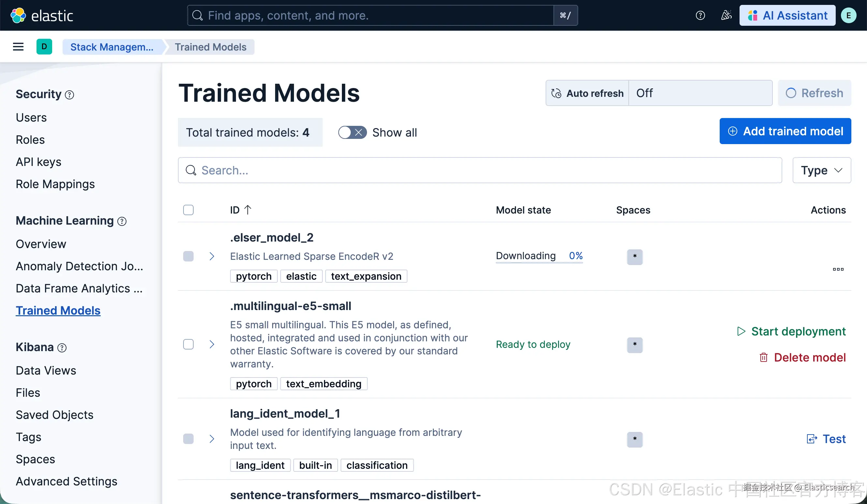This screenshot has width=867, height=504.
Task: Click the Add trained model button
Action: coord(785,131)
